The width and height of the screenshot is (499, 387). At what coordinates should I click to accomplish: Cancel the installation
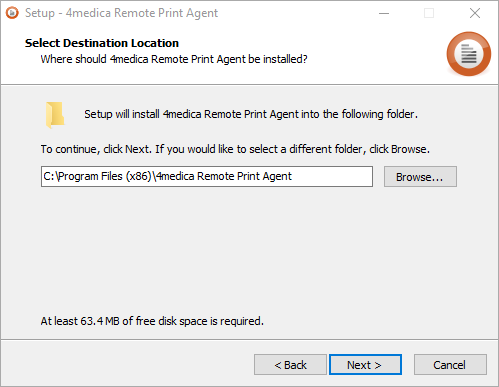450,365
